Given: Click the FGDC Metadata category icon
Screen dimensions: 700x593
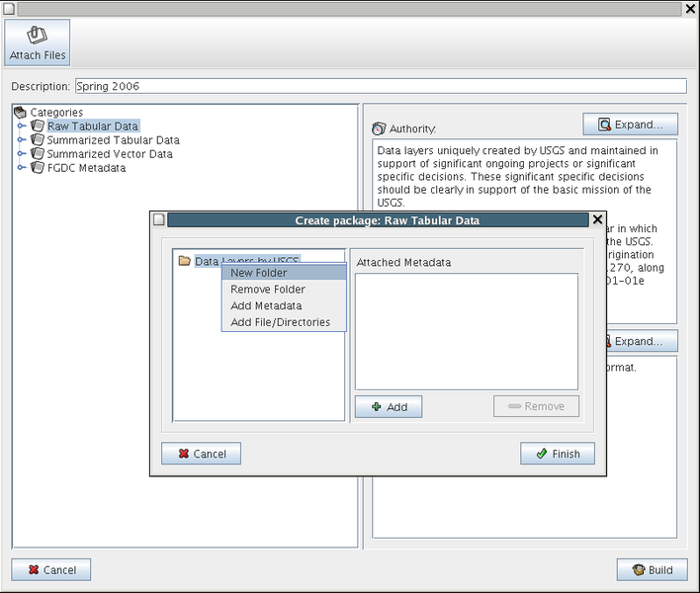Looking at the screenshot, I should 38,168.
